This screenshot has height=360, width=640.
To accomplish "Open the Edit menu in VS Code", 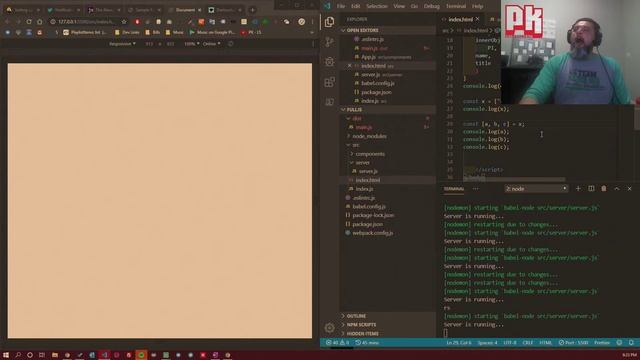I will point(356,6).
